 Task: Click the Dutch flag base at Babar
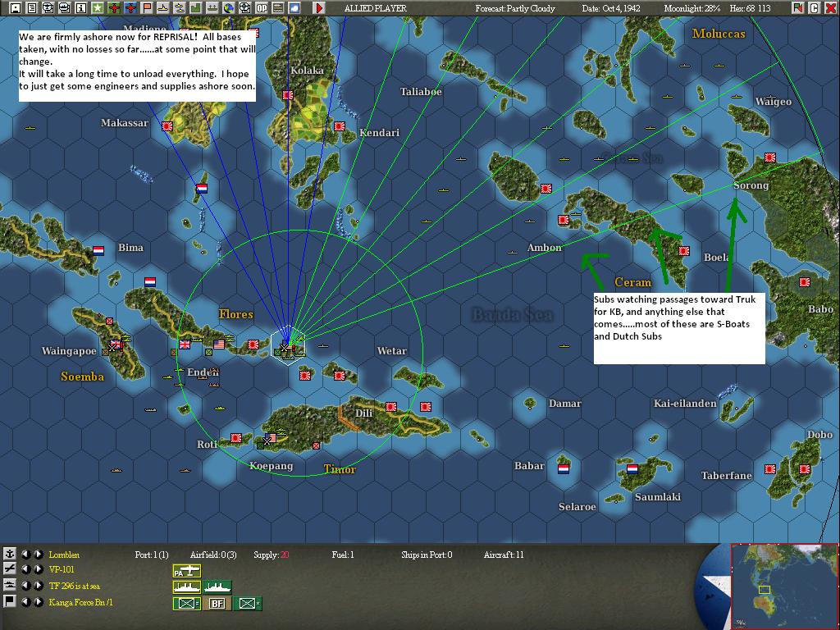pyautogui.click(x=563, y=468)
